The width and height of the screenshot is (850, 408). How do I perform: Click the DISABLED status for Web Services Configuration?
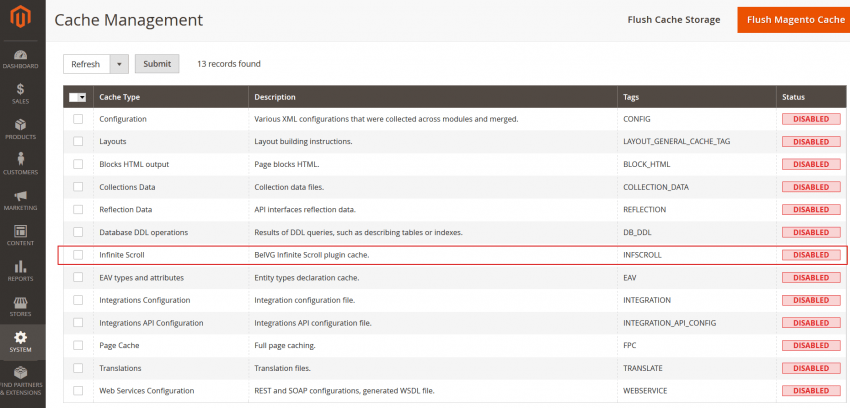coord(811,391)
